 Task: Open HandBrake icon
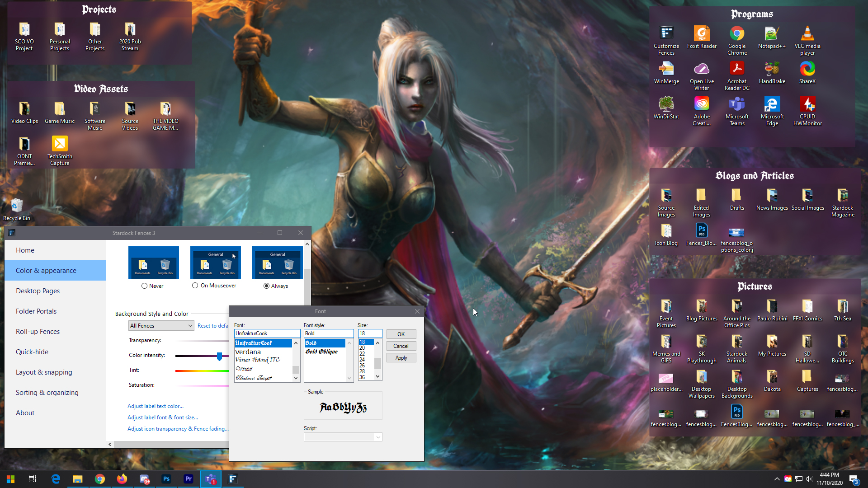[x=772, y=72]
